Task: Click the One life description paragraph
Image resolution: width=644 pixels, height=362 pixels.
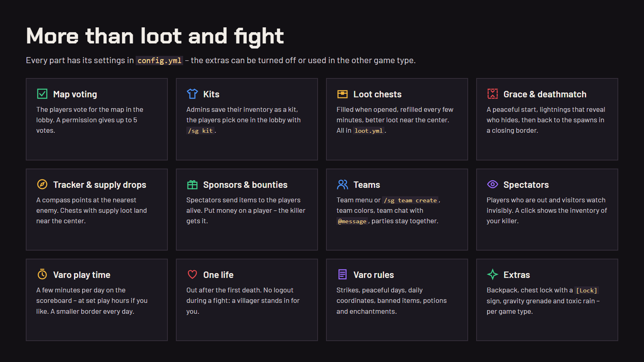Action: pos(243,300)
